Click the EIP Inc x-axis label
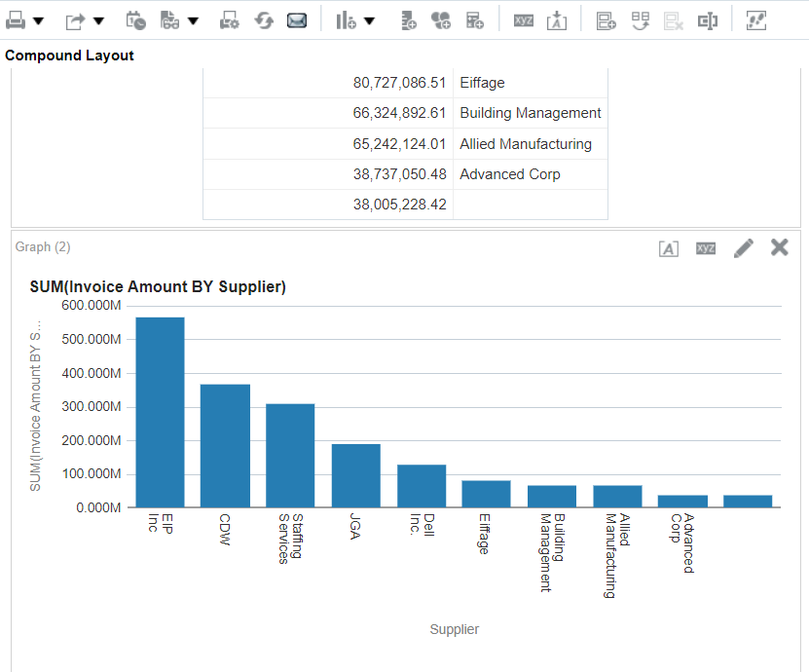Image resolution: width=809 pixels, height=672 pixels. pos(161,523)
